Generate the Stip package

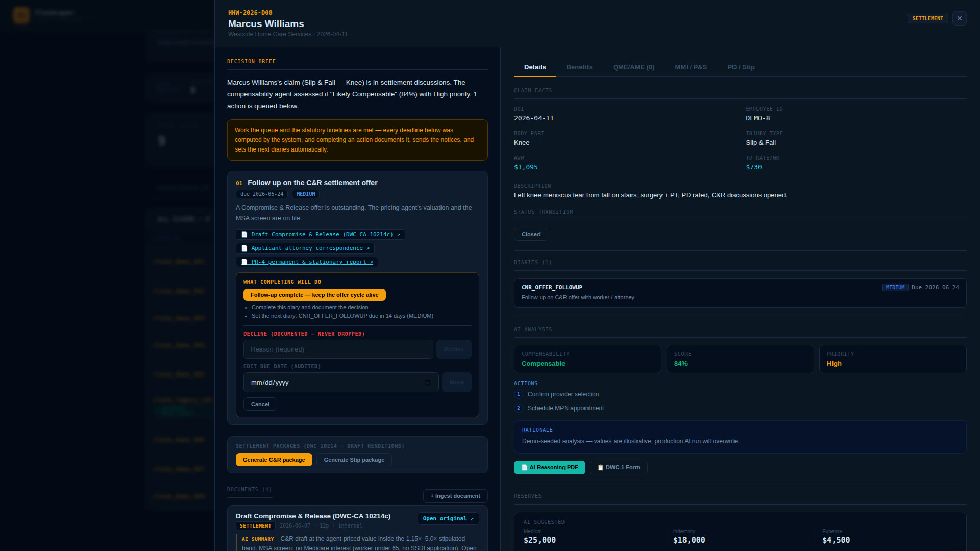coord(354,460)
